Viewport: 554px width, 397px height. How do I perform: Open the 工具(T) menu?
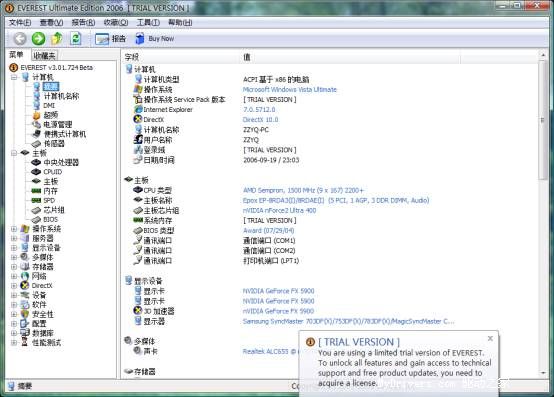click(148, 23)
